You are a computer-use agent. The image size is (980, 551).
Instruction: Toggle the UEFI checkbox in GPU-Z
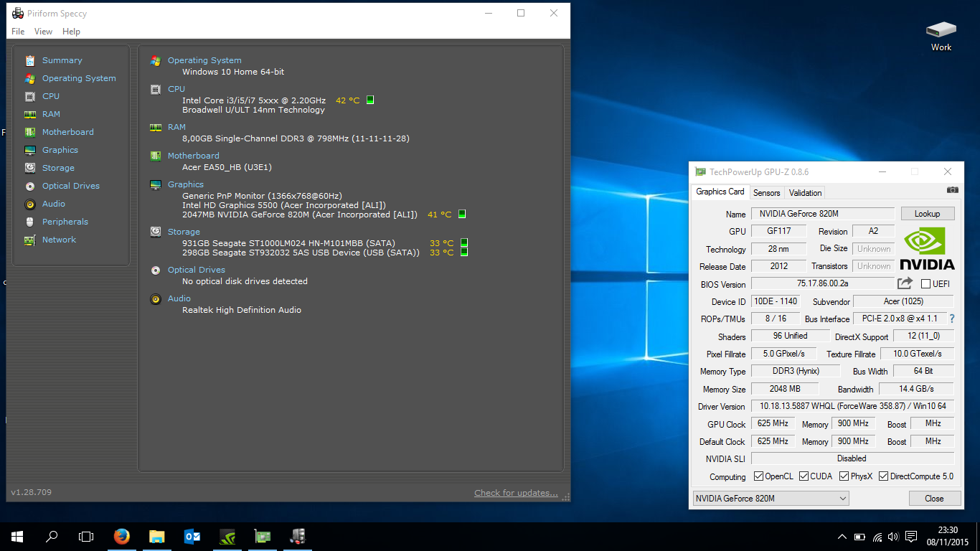pyautogui.click(x=926, y=284)
